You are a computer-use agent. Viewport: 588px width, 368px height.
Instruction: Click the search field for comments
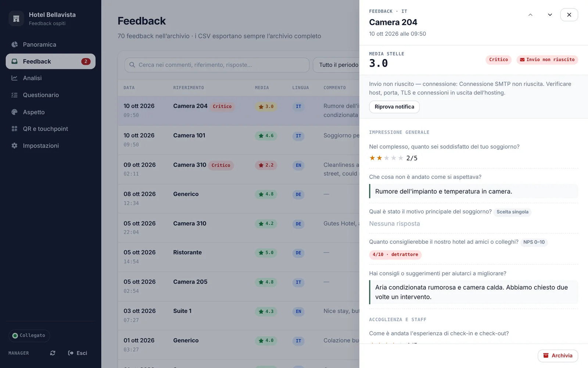click(217, 65)
